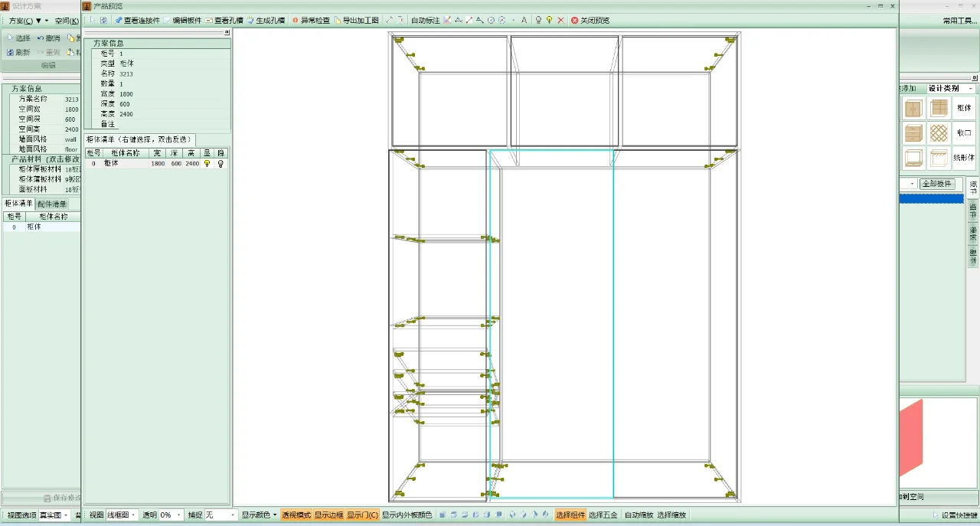Open the 空间(K) menu
The width and height of the screenshot is (980, 526).
(67, 21)
